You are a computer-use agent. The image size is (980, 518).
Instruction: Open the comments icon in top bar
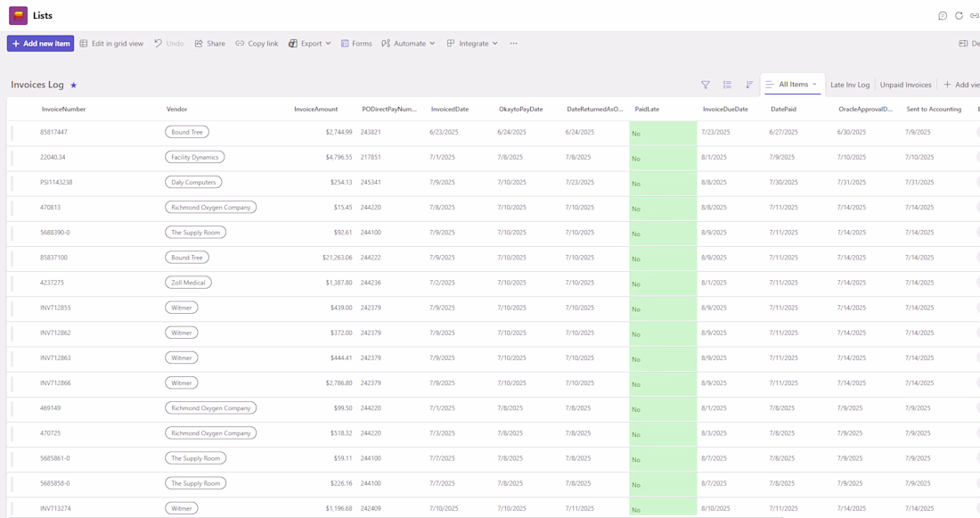(x=943, y=16)
